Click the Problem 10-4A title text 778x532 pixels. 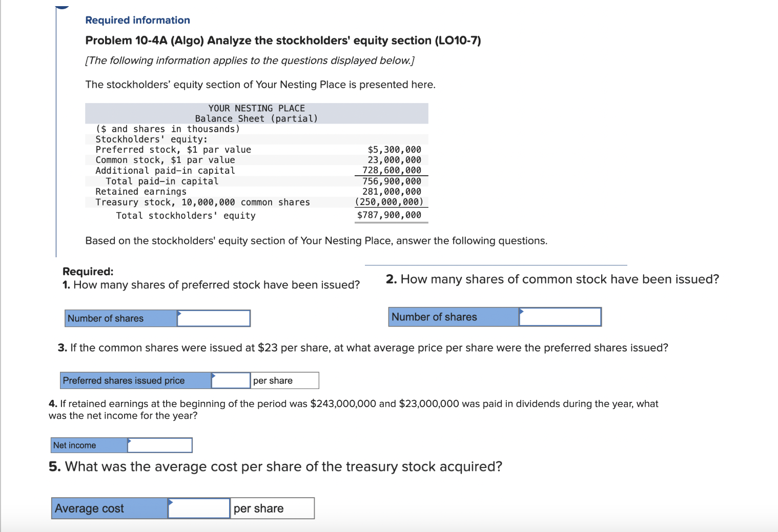tap(283, 40)
